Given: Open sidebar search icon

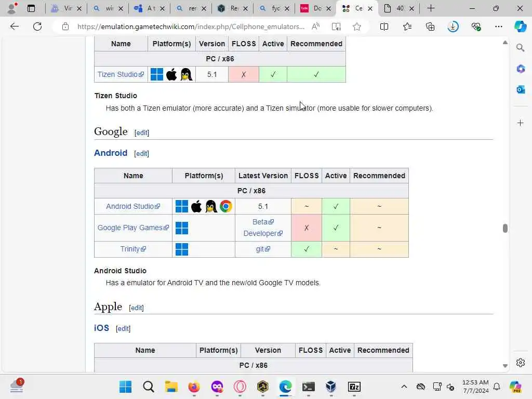Looking at the screenshot, I should coord(520,48).
